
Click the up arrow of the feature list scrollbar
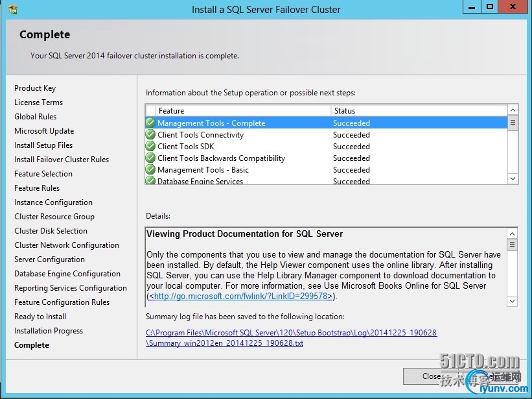(x=513, y=110)
